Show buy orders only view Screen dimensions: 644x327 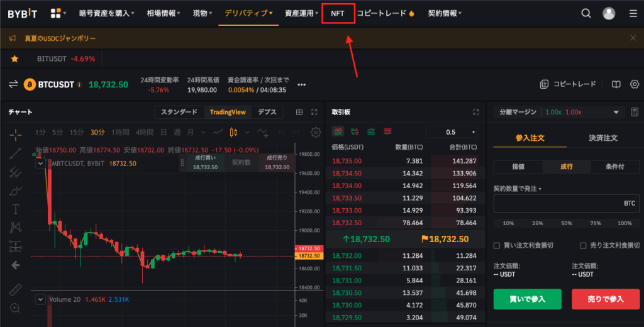371,131
